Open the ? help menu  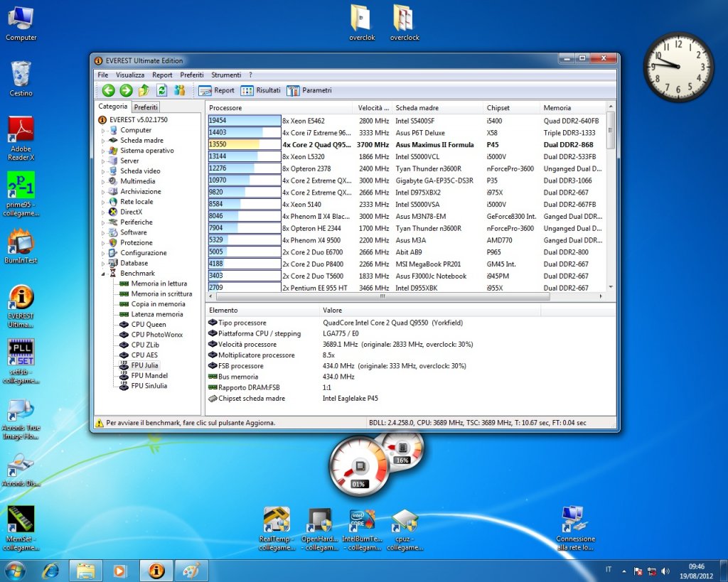pyautogui.click(x=250, y=75)
